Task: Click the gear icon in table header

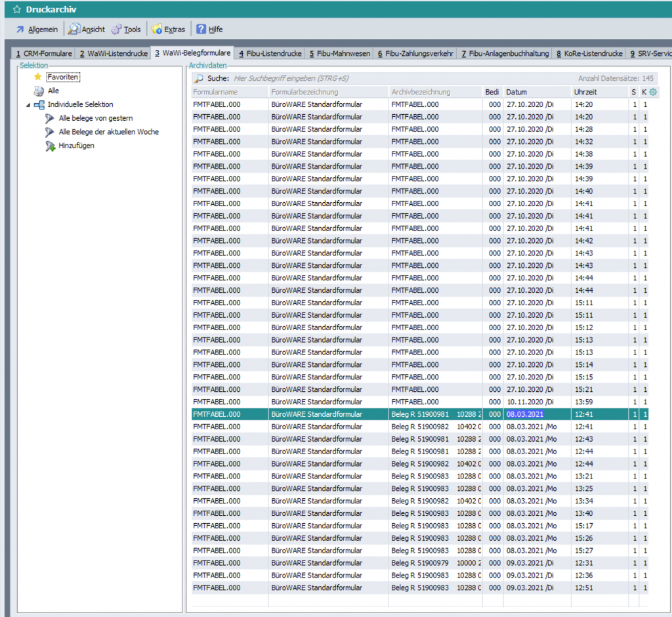Action: click(x=653, y=92)
